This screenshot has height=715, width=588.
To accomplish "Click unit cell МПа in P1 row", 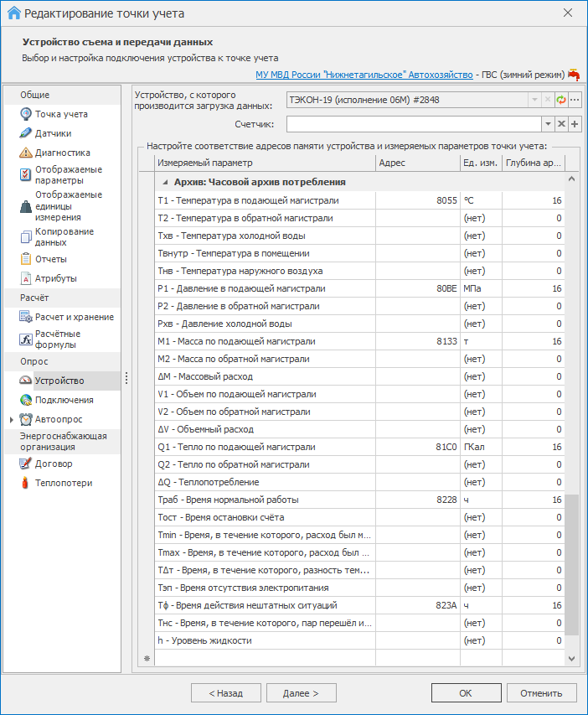I will point(481,288).
